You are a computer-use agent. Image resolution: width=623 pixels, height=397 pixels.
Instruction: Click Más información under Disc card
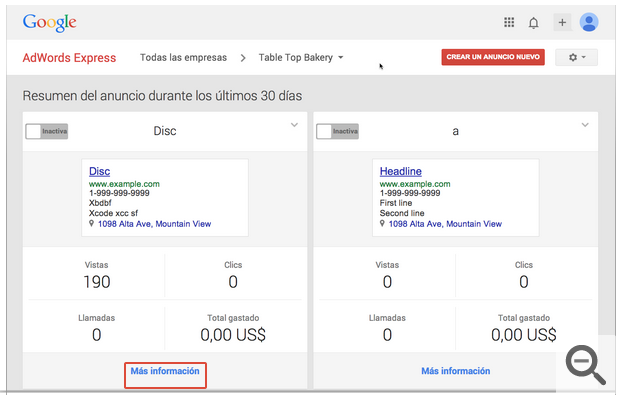165,371
